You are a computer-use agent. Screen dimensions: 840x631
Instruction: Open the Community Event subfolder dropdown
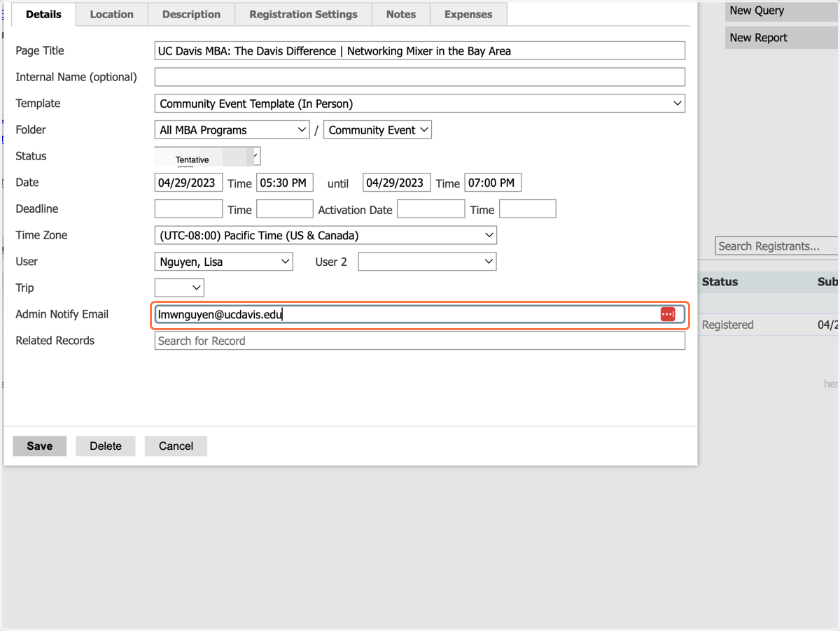(x=377, y=130)
